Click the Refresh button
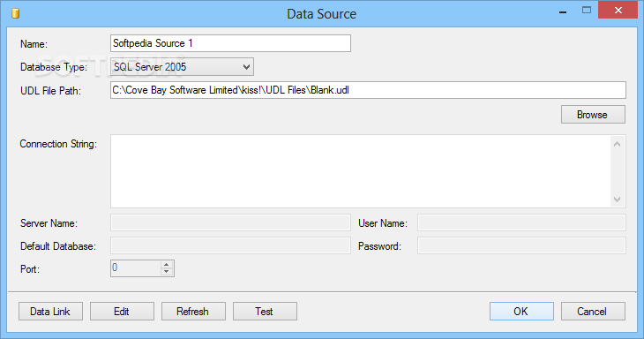Screen dimensions: 644x339 coord(193,312)
